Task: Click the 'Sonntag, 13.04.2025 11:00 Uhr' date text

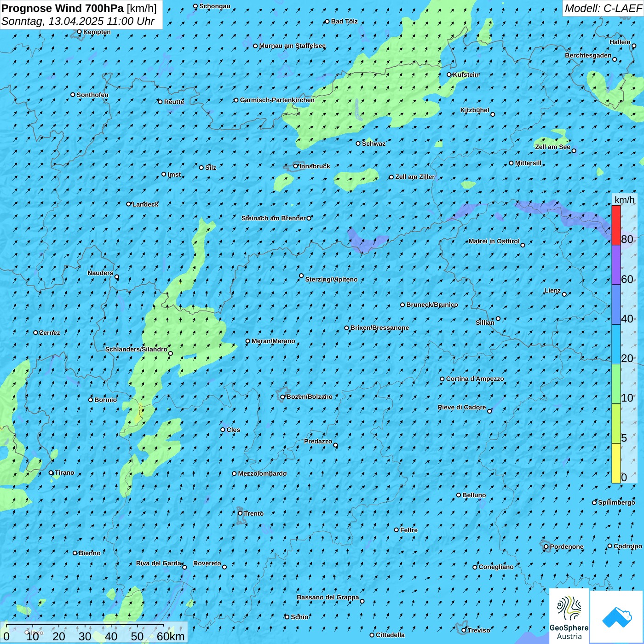Action: (x=78, y=21)
